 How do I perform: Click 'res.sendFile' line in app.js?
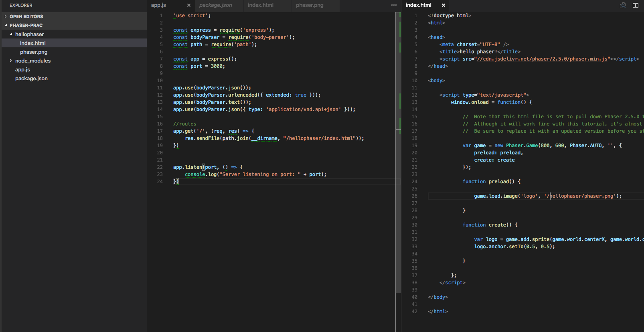pos(274,138)
